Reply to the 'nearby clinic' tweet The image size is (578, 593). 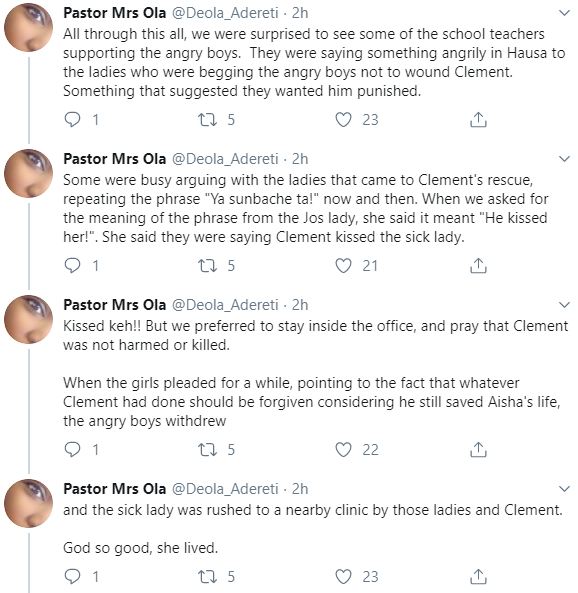coord(72,576)
